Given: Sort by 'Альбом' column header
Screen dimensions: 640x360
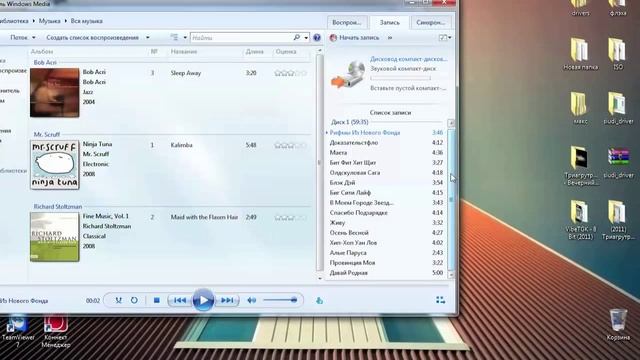Looking at the screenshot, I should click(x=42, y=51).
